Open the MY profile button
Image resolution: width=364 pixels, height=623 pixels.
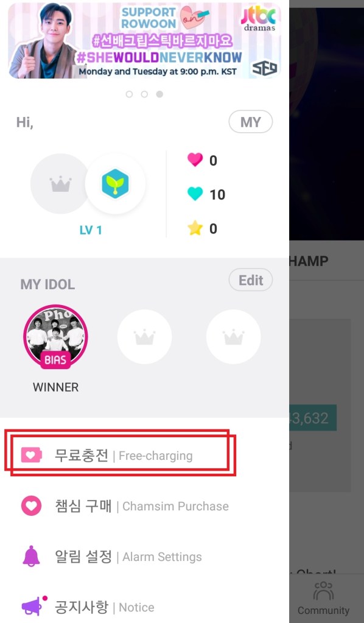coord(250,122)
